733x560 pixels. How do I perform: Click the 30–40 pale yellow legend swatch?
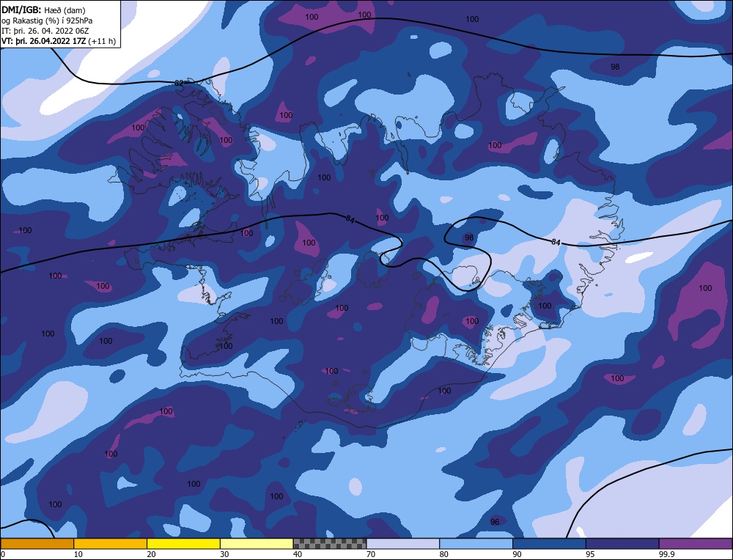[257, 543]
